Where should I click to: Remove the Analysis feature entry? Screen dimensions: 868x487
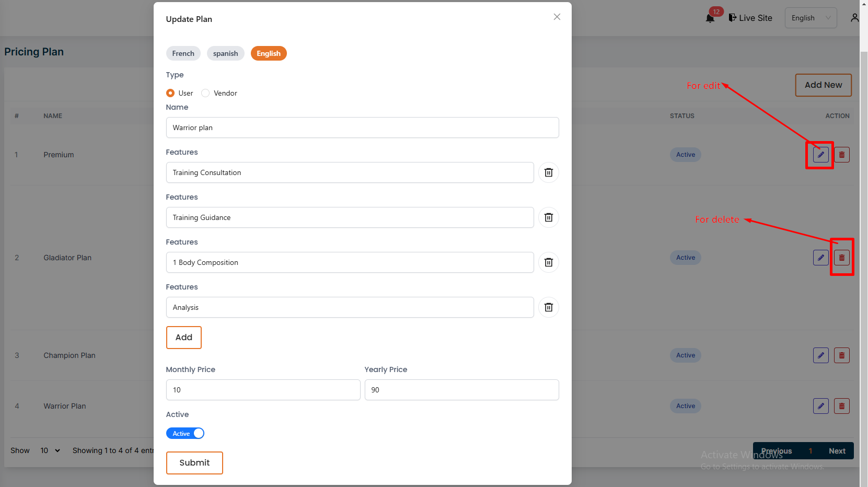click(x=548, y=307)
